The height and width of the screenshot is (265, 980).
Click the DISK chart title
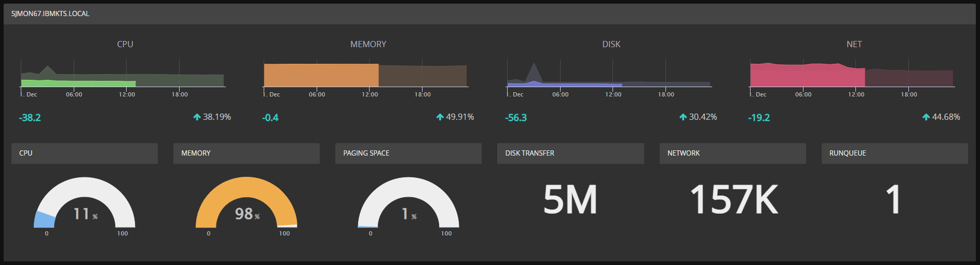click(611, 45)
